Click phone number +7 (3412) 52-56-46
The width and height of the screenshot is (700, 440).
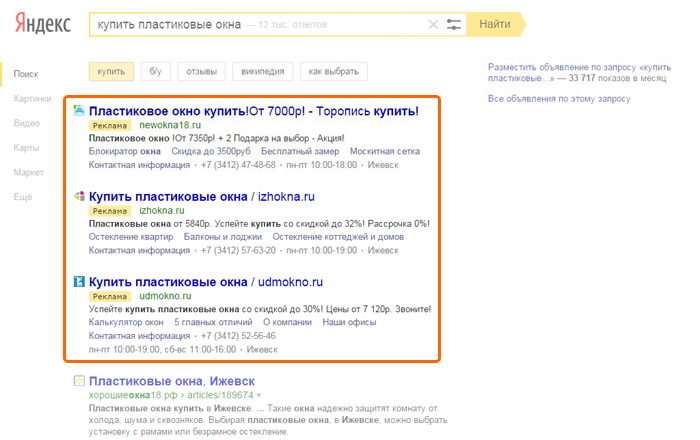click(x=238, y=336)
